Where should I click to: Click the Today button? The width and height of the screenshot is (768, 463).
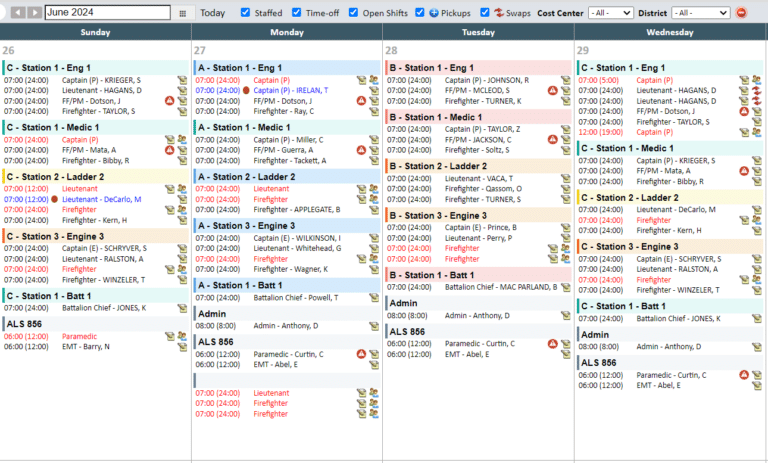click(212, 13)
